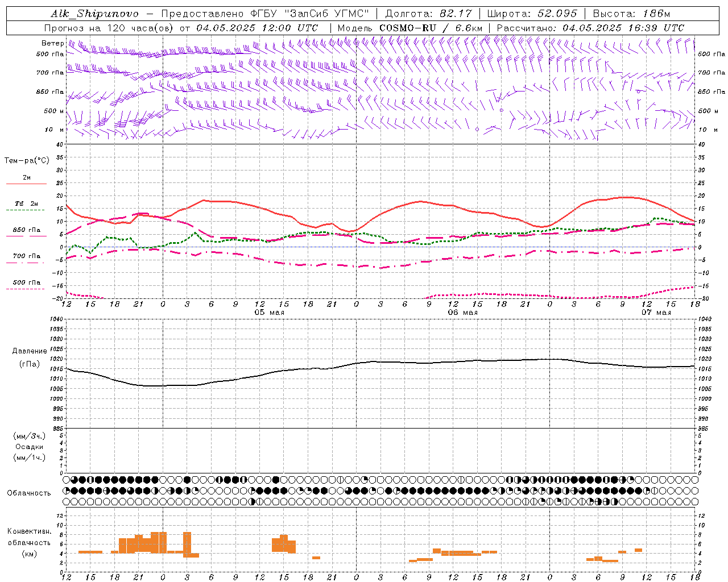
Task: Click the '07 мая' date label
Action: tap(656, 313)
